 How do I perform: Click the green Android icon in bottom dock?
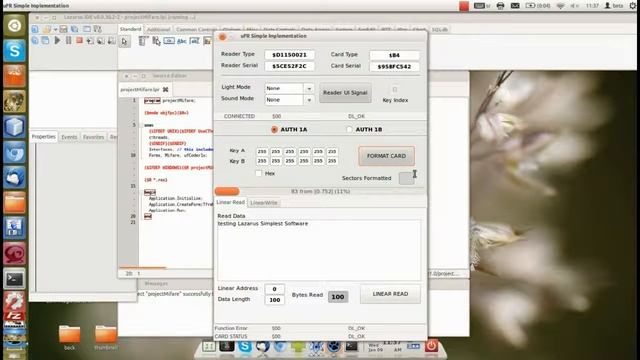pos(298,347)
